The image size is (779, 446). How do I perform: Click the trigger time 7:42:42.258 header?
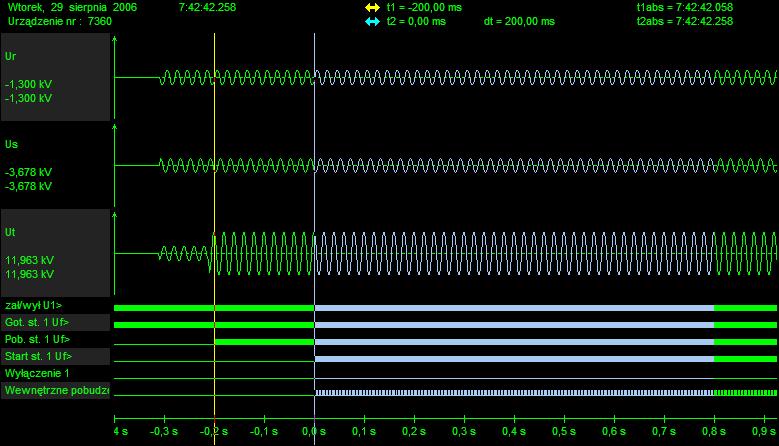pyautogui.click(x=207, y=7)
